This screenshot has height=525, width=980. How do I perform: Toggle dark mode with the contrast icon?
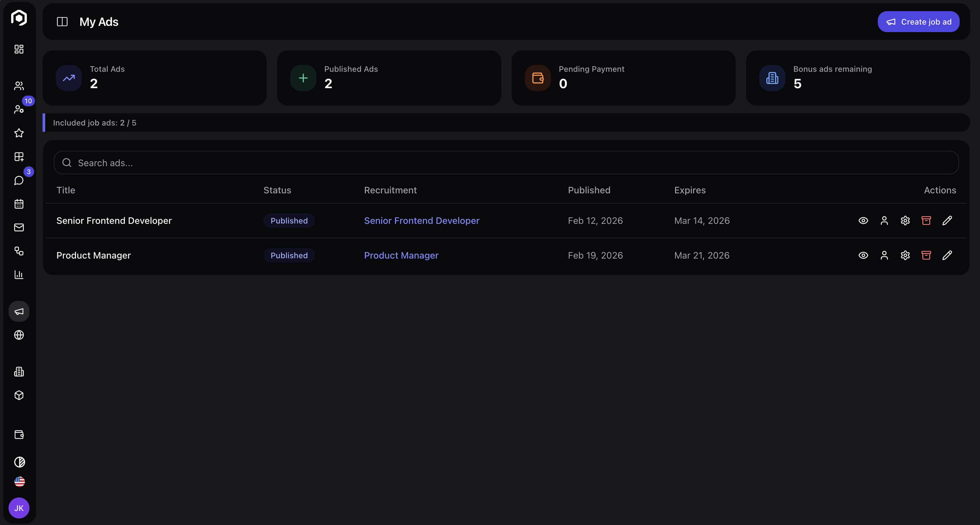[x=19, y=462]
